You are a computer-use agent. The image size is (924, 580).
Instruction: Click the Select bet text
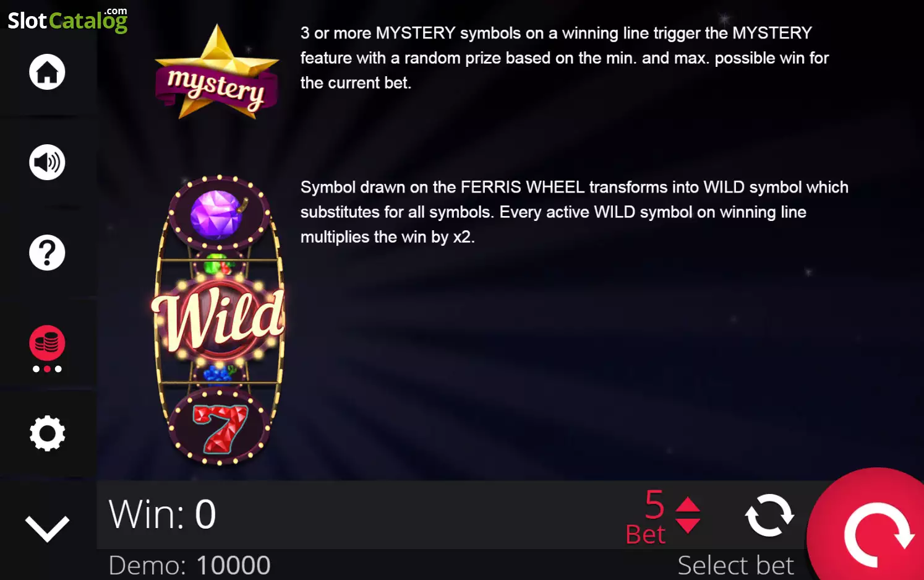click(x=735, y=565)
